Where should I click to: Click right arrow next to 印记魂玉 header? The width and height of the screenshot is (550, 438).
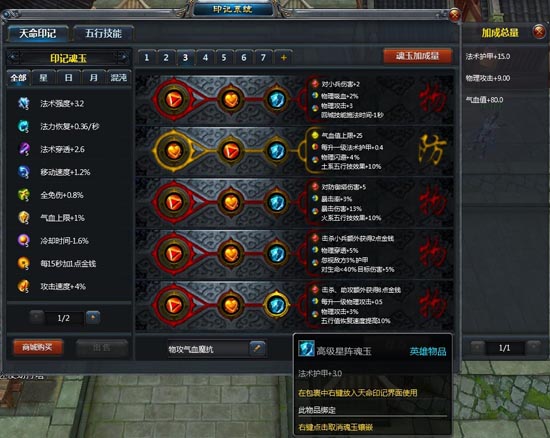click(123, 58)
